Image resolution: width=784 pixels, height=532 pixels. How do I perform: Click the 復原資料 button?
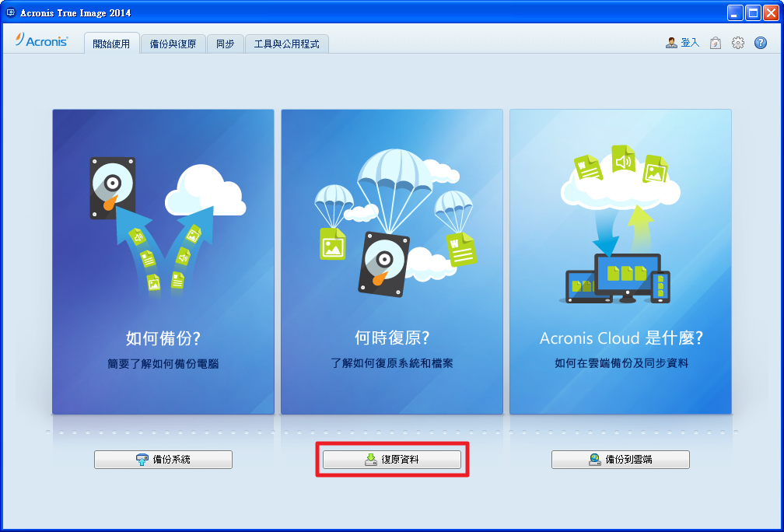click(x=392, y=460)
